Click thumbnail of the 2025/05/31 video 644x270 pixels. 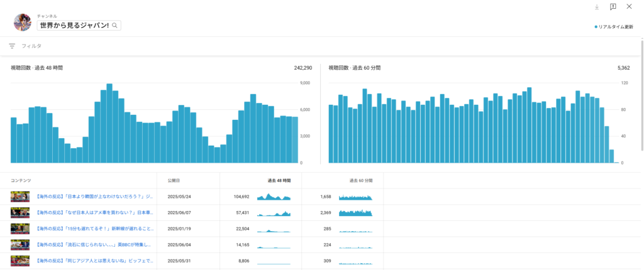[x=20, y=261]
